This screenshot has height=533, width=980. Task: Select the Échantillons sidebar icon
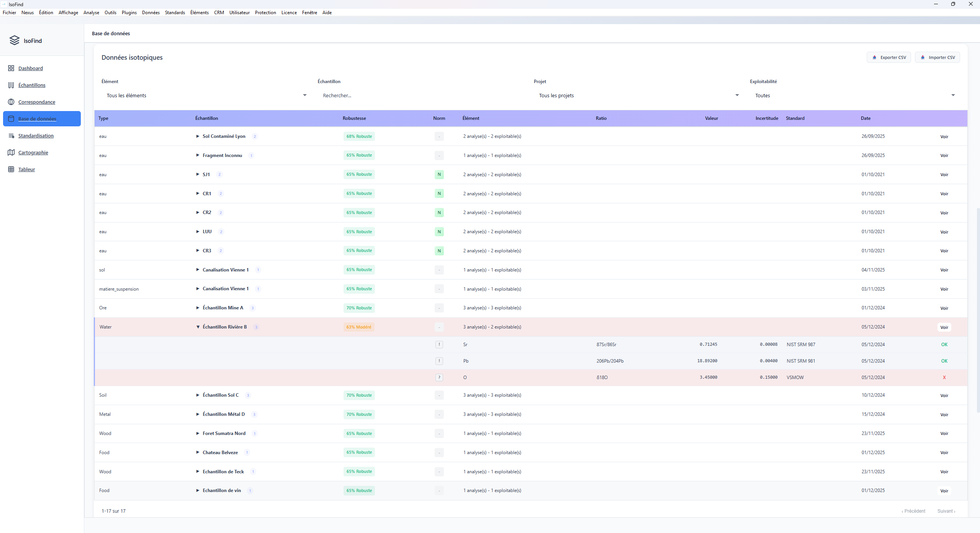pyautogui.click(x=11, y=85)
